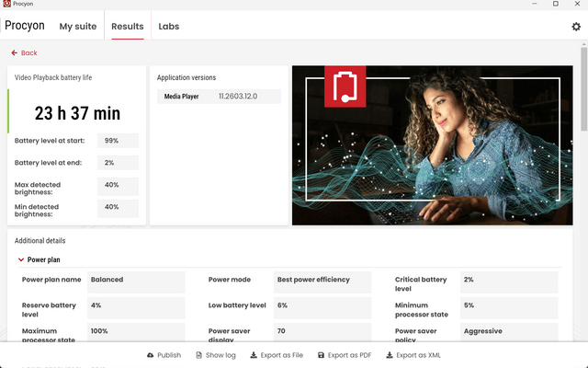The image size is (588, 368).
Task: Close the Procyon window
Action: (x=577, y=4)
